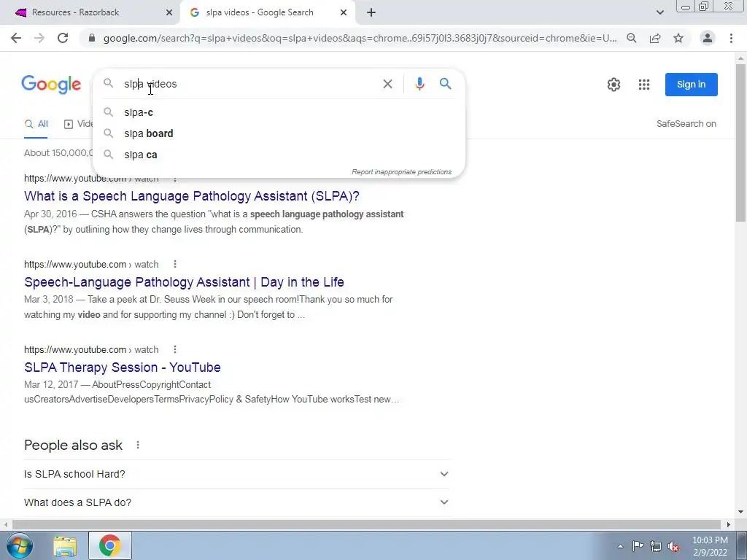
Task: Choose the slpa board suggestion
Action: click(279, 133)
